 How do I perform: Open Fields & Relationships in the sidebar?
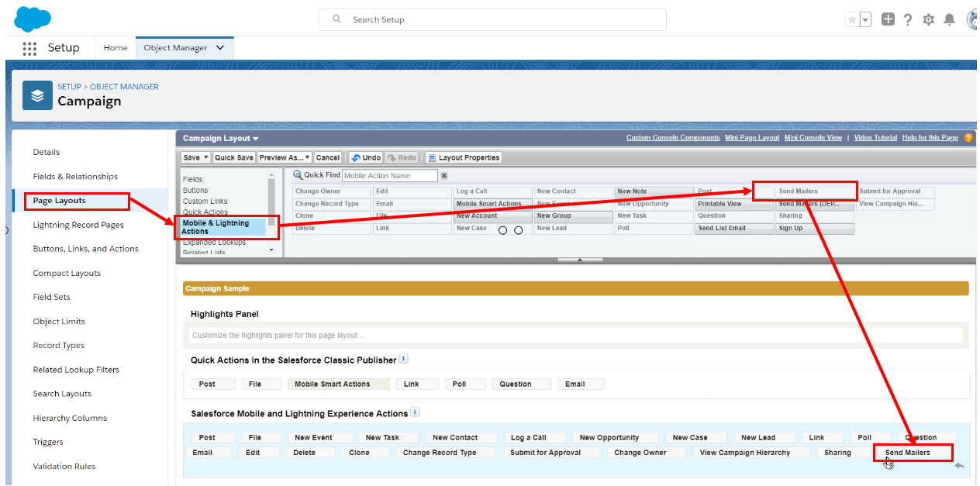(x=75, y=177)
